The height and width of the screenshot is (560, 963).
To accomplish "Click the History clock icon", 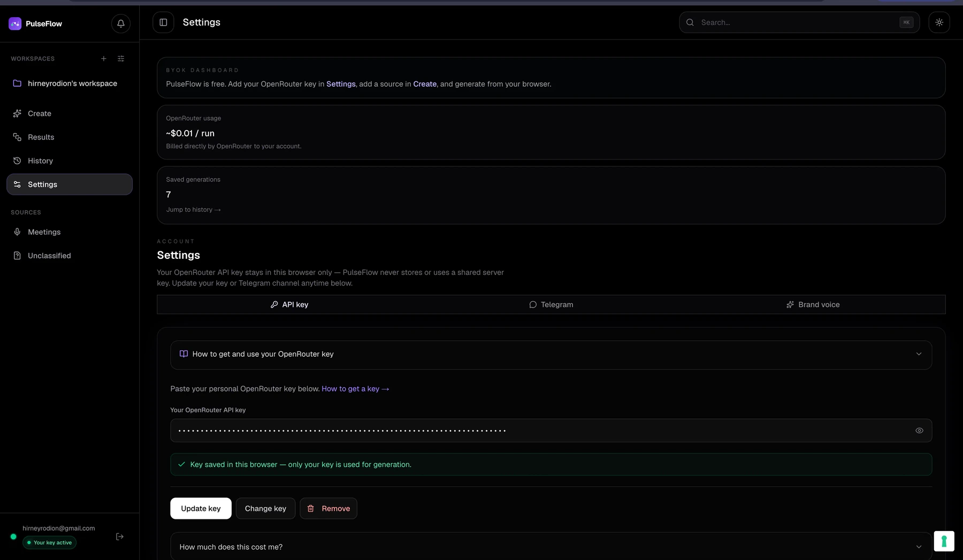I will (x=17, y=160).
